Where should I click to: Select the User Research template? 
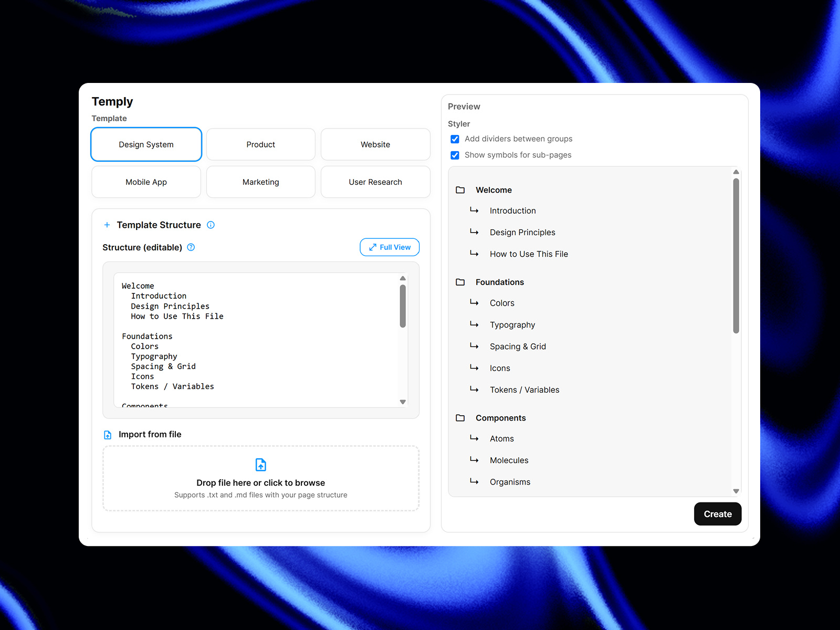point(375,182)
